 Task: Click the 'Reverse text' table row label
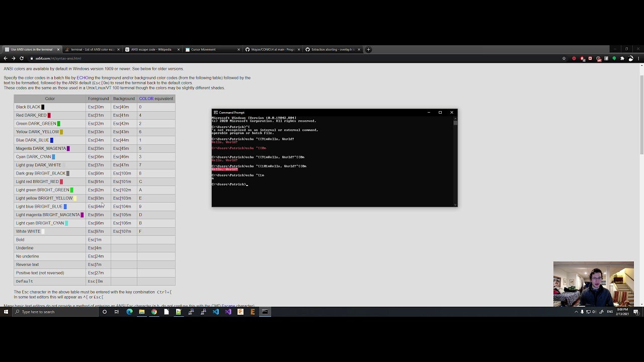[27, 264]
